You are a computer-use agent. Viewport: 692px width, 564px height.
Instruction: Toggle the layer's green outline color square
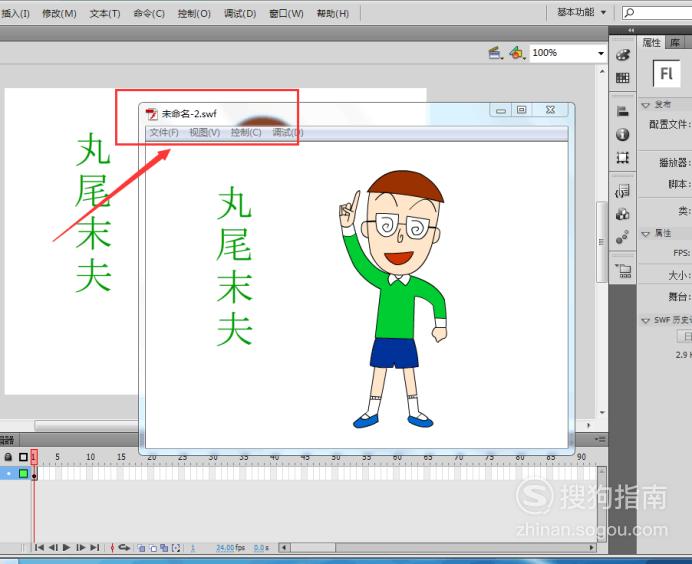point(23,474)
